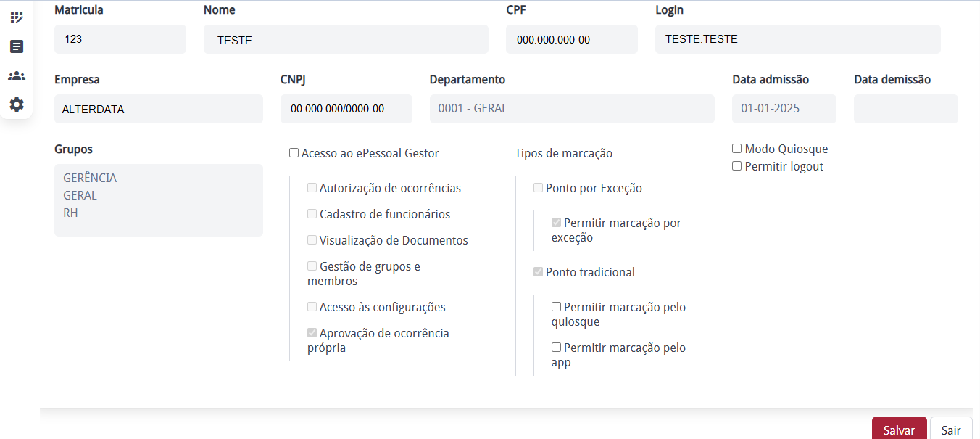The image size is (980, 439).
Task: Select RH in the Grupos list
Action: click(x=71, y=213)
